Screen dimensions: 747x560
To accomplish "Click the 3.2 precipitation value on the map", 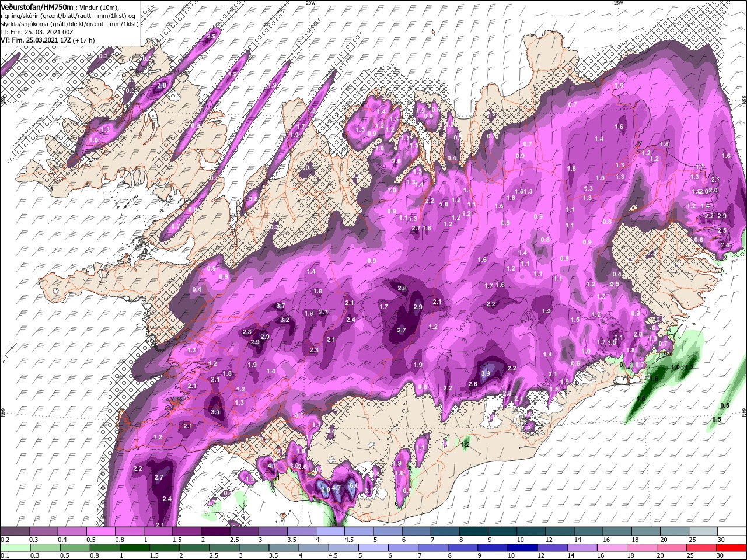I will (285, 320).
